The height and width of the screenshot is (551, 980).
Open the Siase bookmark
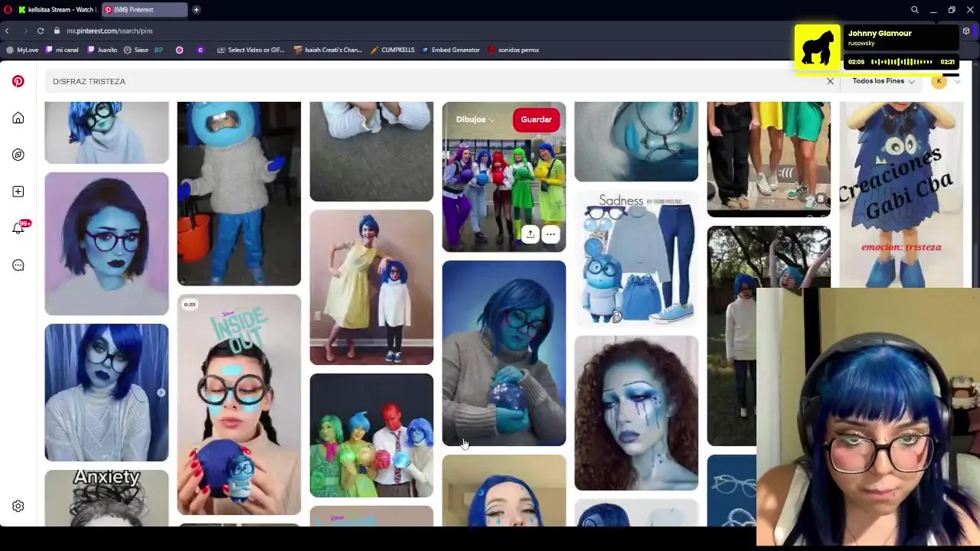coord(136,50)
